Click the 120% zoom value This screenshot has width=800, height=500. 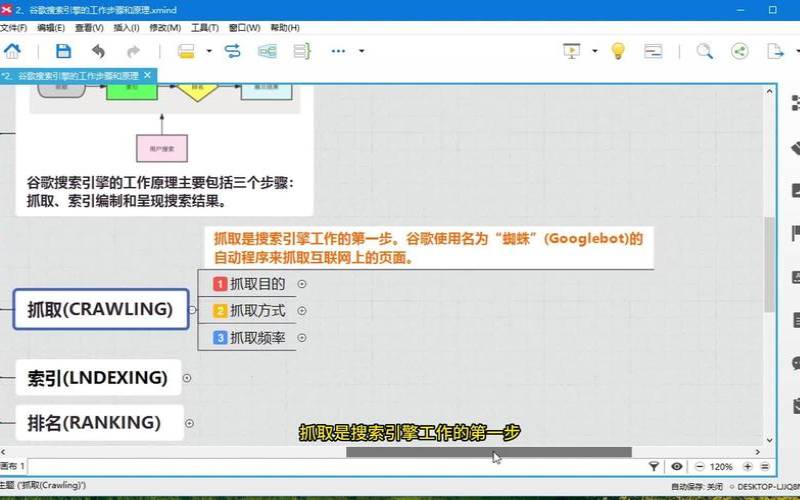click(721, 466)
